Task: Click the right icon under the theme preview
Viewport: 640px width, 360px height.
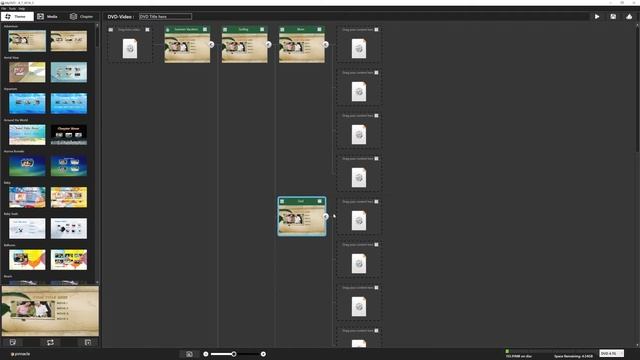Action: click(x=88, y=342)
